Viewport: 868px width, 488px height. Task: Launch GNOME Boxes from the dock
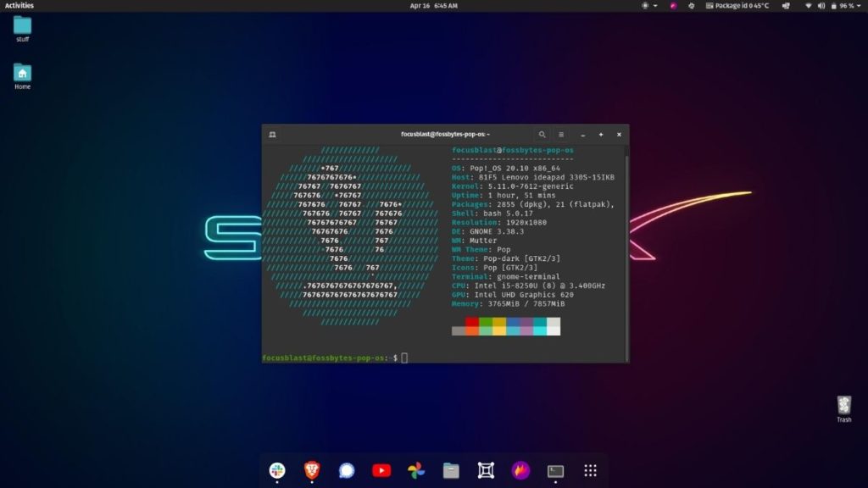[485, 471]
